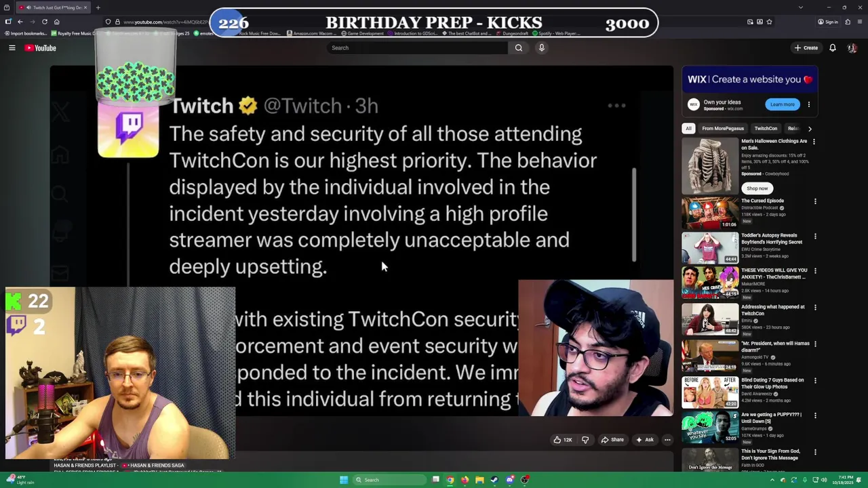Click the Learn more Wix button
The width and height of the screenshot is (868, 488).
coord(782,104)
